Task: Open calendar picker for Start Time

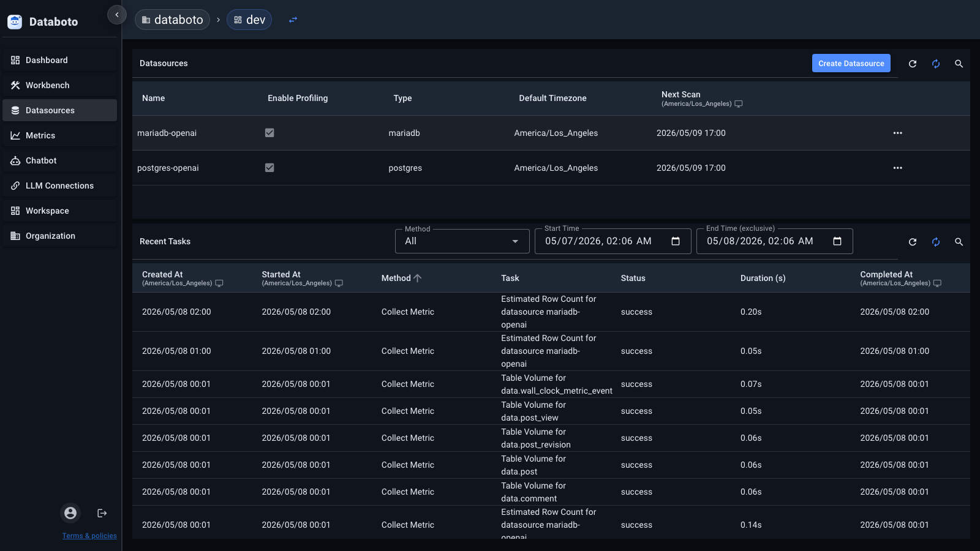Action: pos(676,241)
